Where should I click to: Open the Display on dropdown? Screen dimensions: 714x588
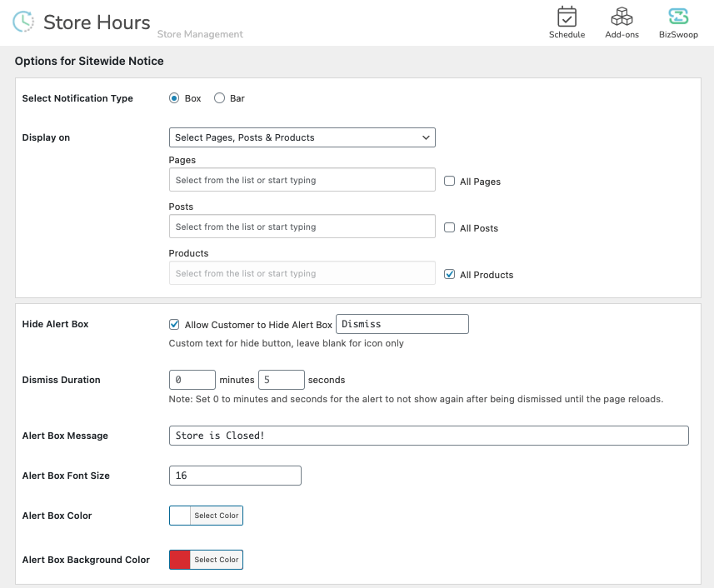coord(302,137)
